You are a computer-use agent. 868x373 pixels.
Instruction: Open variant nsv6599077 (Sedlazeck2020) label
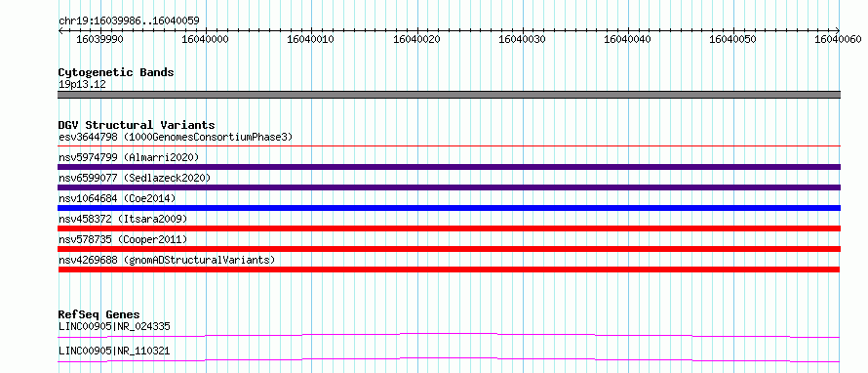pyautogui.click(x=135, y=178)
